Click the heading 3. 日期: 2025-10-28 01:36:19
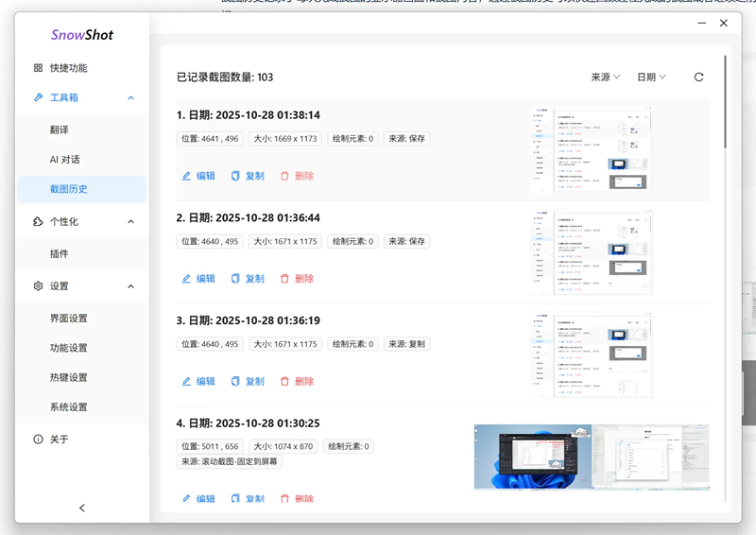Image resolution: width=756 pixels, height=535 pixels. 248,320
